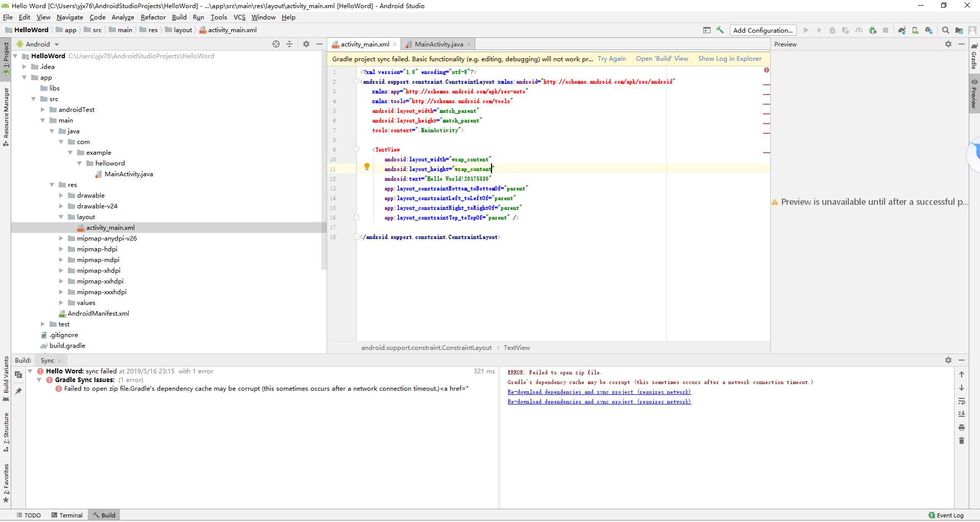Select AndroidManifest.xml in the project tree
Image resolution: width=980 pixels, height=522 pixels.
tap(98, 313)
